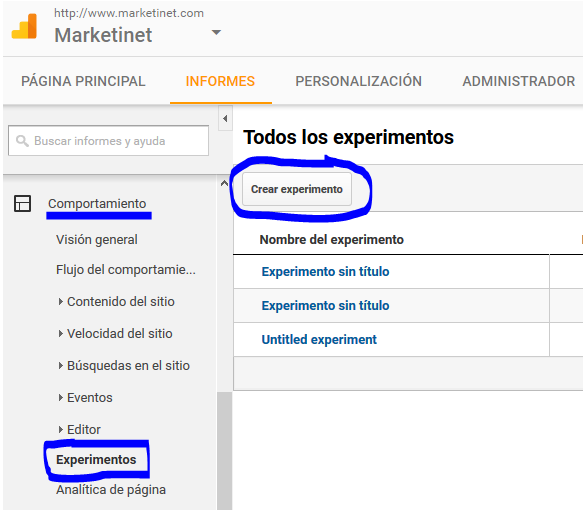Open the PERSONALIZACIÓN tab
The height and width of the screenshot is (518, 583).
tap(358, 81)
